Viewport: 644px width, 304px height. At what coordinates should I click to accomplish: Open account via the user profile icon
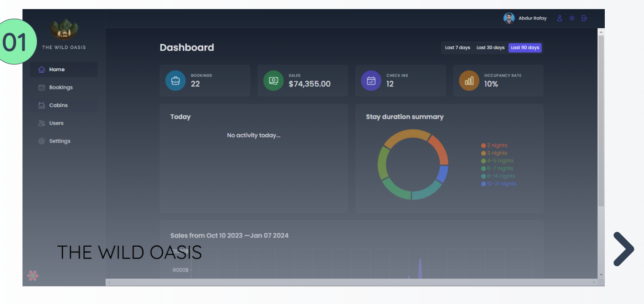tap(559, 18)
